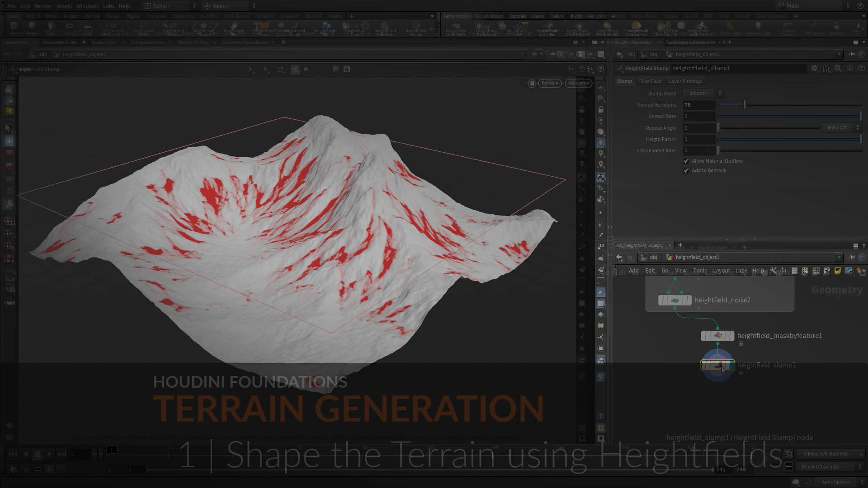This screenshot has width=868, height=488.
Task: Select the HeightField Mask Expand shelf tool
Action: click(577, 28)
